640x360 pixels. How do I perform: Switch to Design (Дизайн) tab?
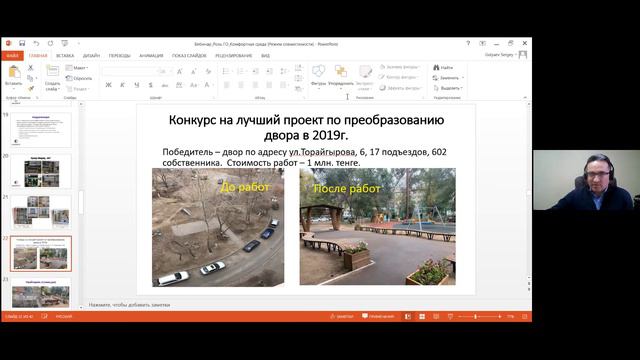tap(91, 56)
